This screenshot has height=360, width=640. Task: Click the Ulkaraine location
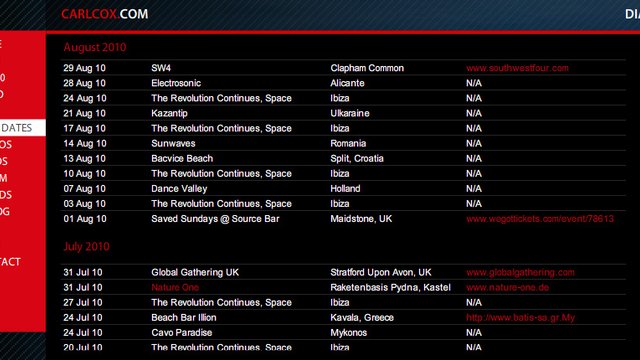350,113
